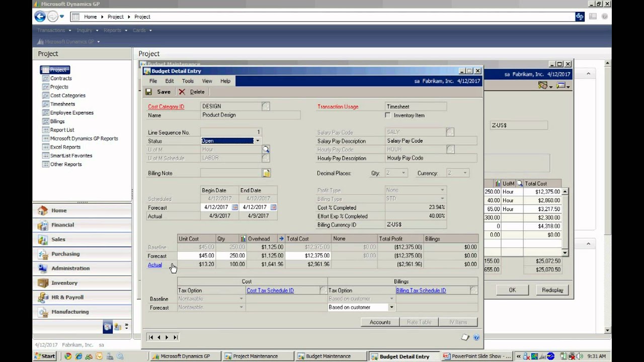Open the Billing Type dropdown
Screen dimensions: 644x362
click(442, 199)
